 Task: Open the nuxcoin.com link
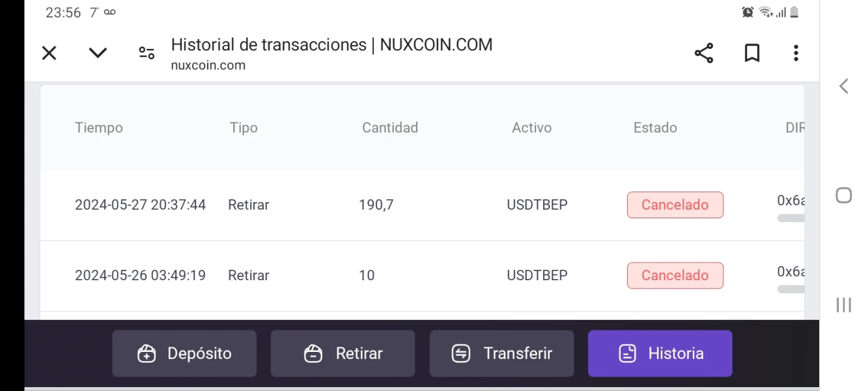coord(208,65)
